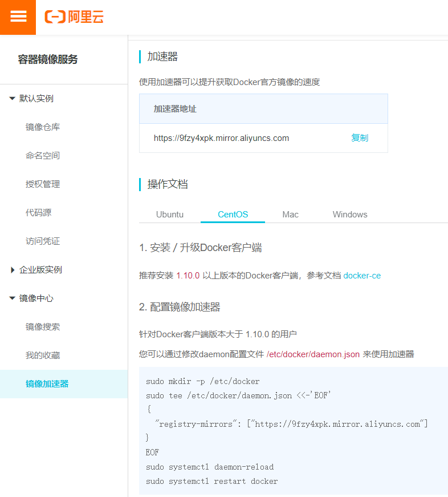
Task: Click the 操作文档 section heading
Action: (168, 184)
